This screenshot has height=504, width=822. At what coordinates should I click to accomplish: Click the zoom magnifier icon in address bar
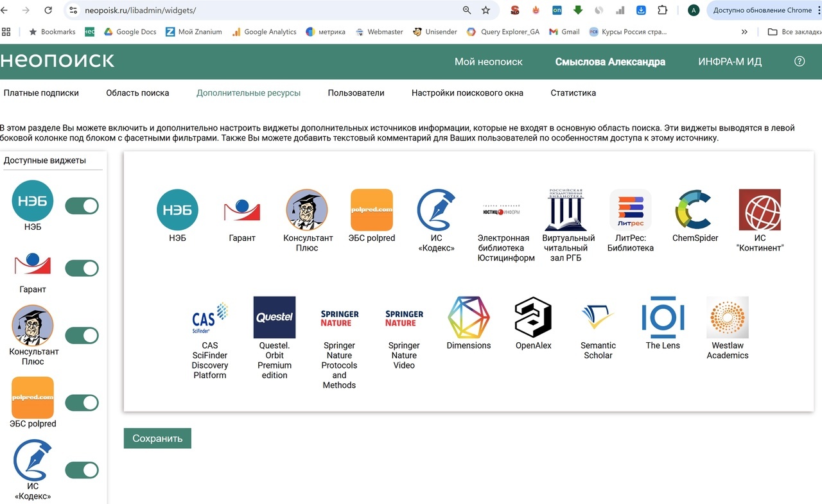point(467,10)
